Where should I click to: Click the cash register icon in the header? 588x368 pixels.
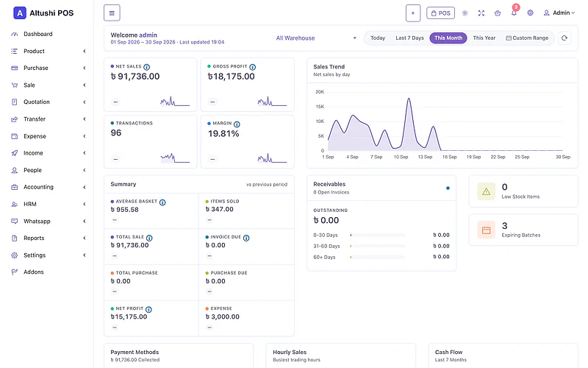[498, 13]
